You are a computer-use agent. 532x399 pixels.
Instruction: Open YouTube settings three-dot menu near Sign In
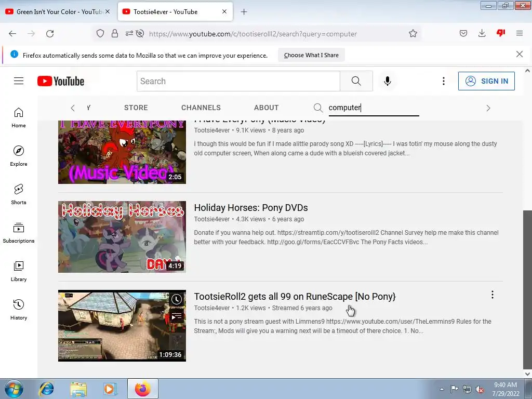(x=444, y=81)
